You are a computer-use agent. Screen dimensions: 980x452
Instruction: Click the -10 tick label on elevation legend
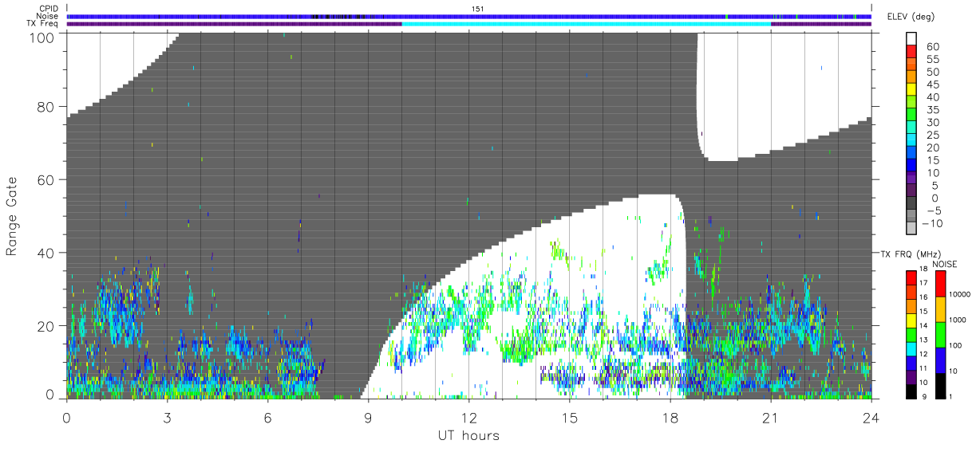click(931, 223)
